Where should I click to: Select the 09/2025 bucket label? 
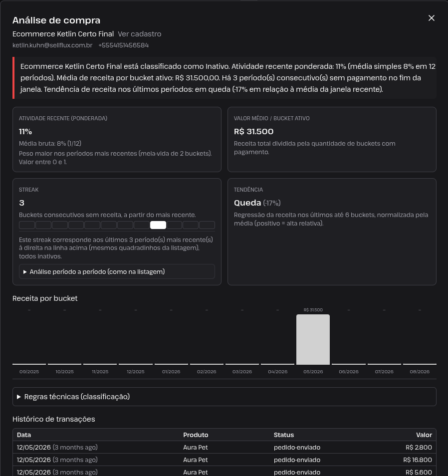[x=29, y=372]
